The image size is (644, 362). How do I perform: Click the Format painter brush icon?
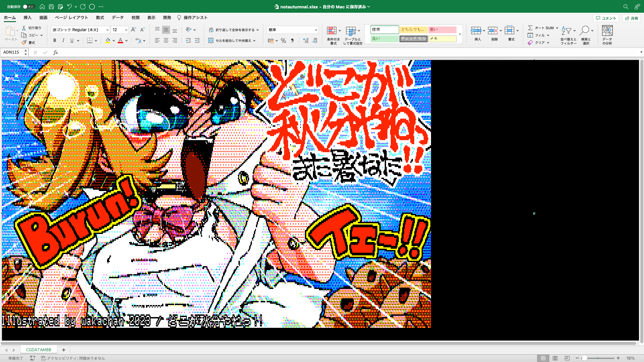24,43
